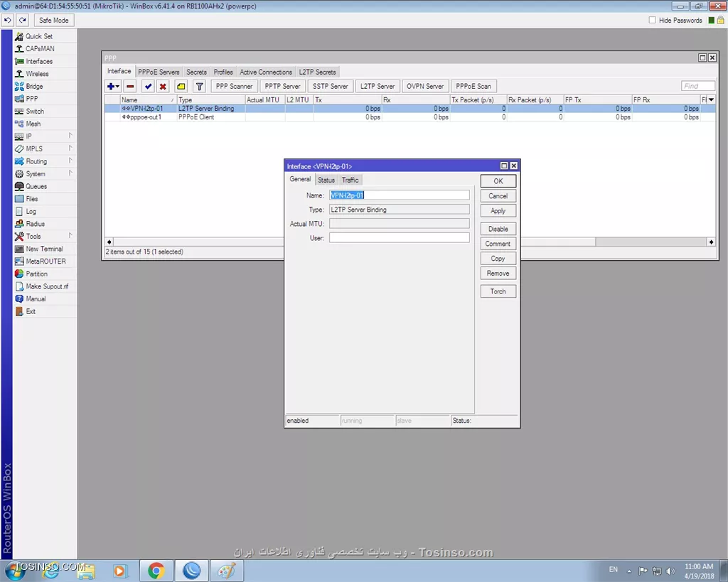This screenshot has height=582, width=728.
Task: Toggle the Hide Passwords checkbox
Action: [653, 20]
